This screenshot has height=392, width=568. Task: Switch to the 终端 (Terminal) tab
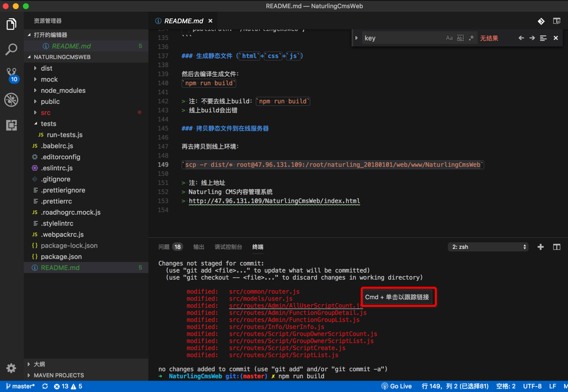click(258, 247)
